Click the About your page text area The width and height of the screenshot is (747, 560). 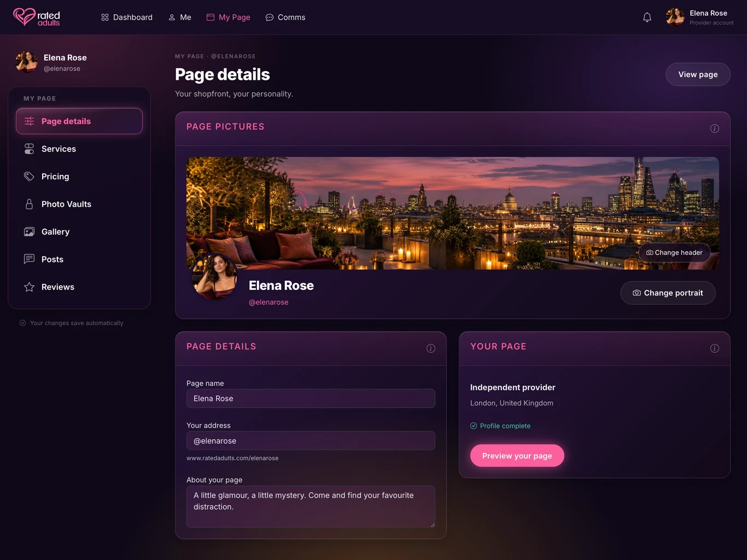[311, 506]
